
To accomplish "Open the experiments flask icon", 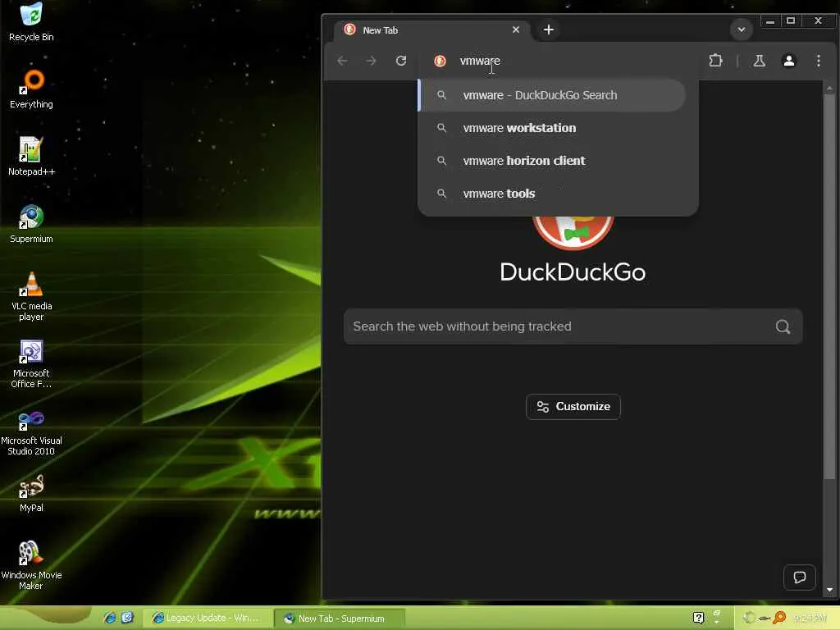I will tap(759, 61).
